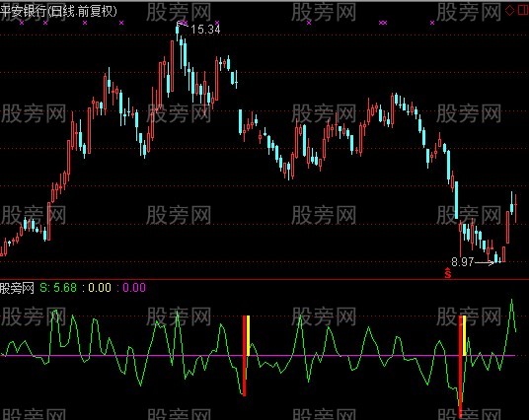
Task: Click the red S signal marker
Action: (x=448, y=273)
